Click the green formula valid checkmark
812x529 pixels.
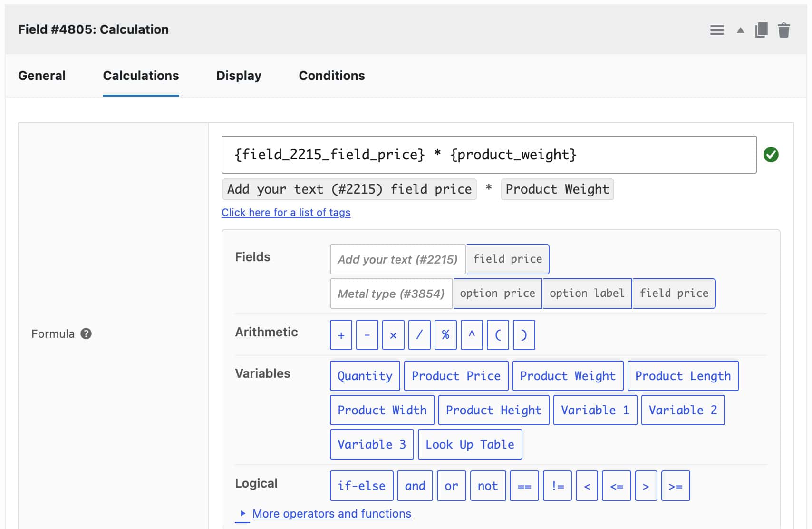point(771,155)
